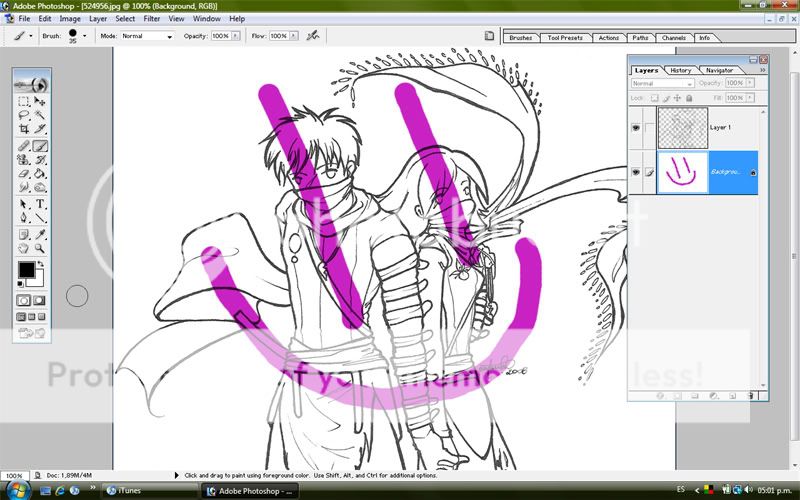This screenshot has width=800, height=500.
Task: Open the brush Mode dropdown
Action: tap(147, 36)
